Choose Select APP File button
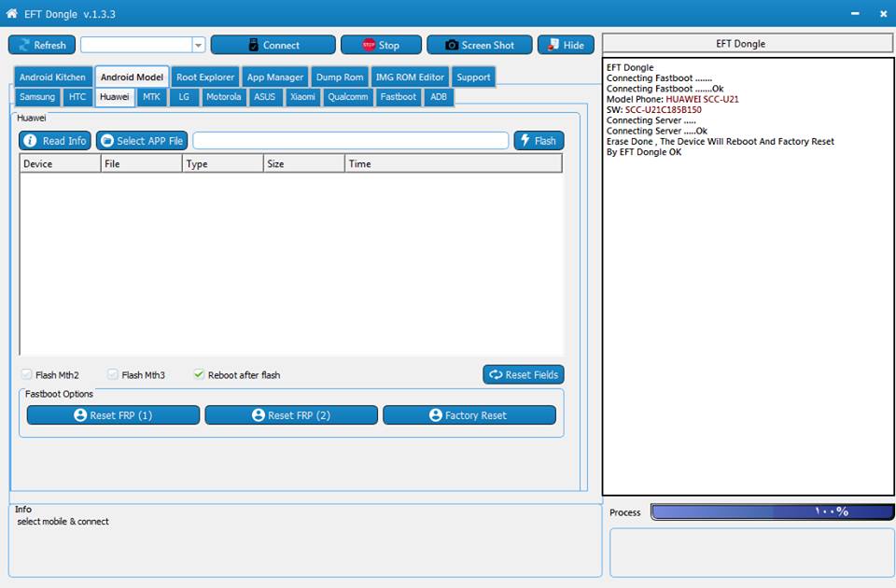This screenshot has width=896, height=588. tap(142, 141)
